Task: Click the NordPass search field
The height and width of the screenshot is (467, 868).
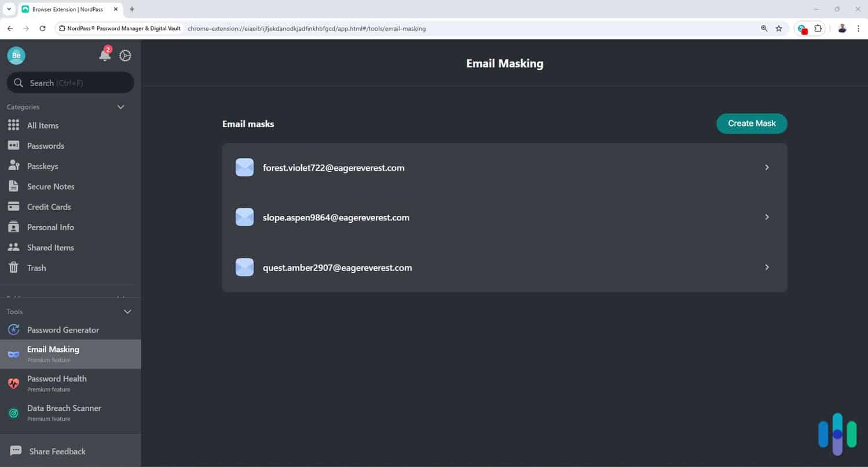Action: (x=69, y=82)
